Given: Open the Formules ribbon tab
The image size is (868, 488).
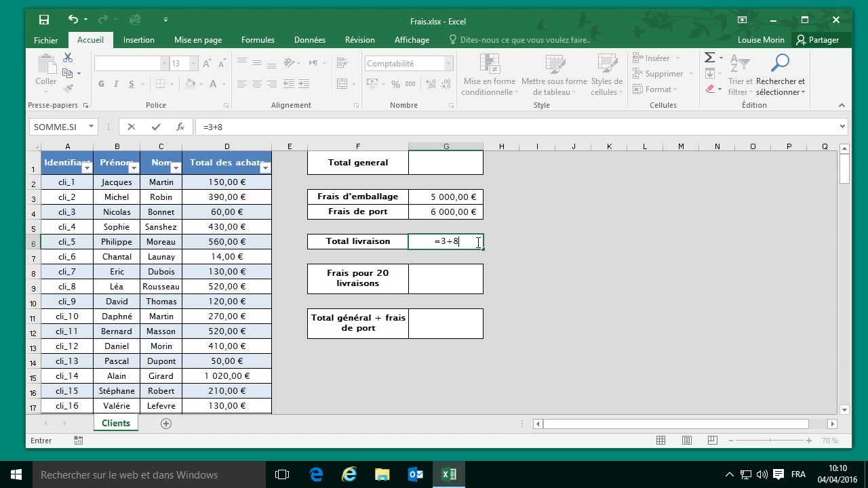Looking at the screenshot, I should pyautogui.click(x=258, y=40).
